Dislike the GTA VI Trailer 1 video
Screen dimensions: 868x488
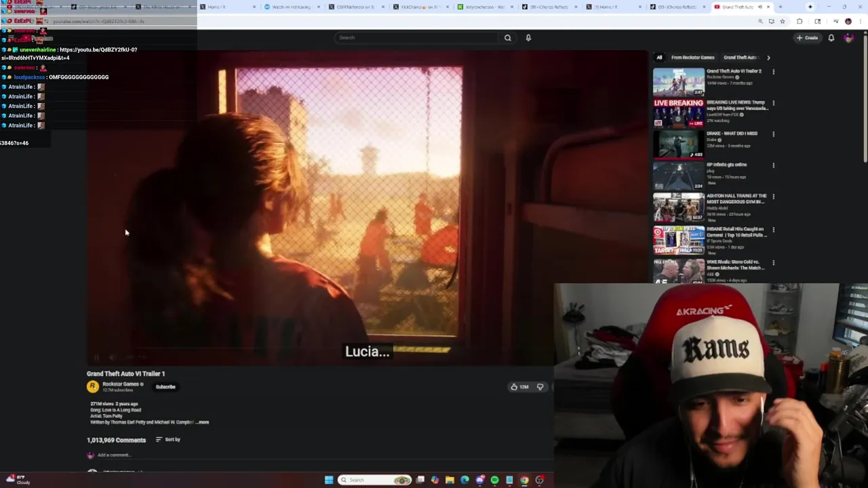point(540,387)
